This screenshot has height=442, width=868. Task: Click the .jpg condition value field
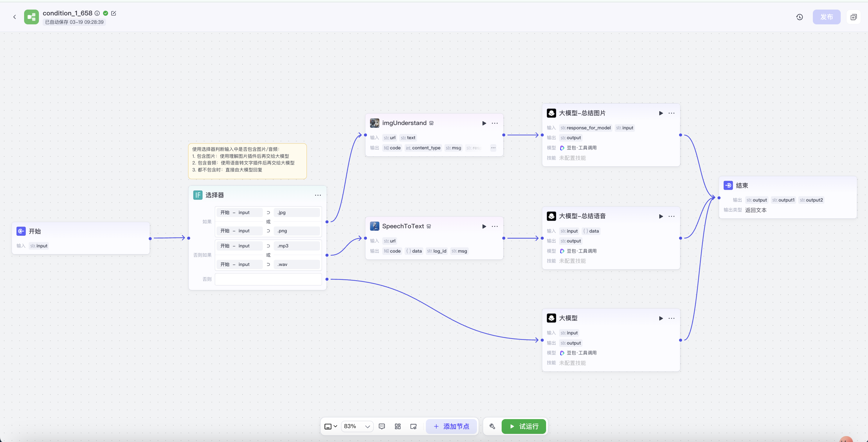pos(296,212)
